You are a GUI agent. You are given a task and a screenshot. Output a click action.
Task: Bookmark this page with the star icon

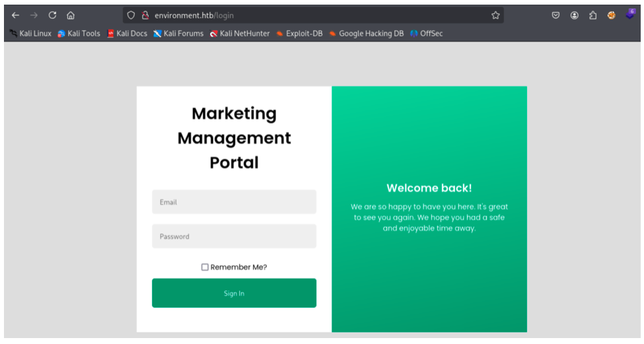pyautogui.click(x=495, y=15)
